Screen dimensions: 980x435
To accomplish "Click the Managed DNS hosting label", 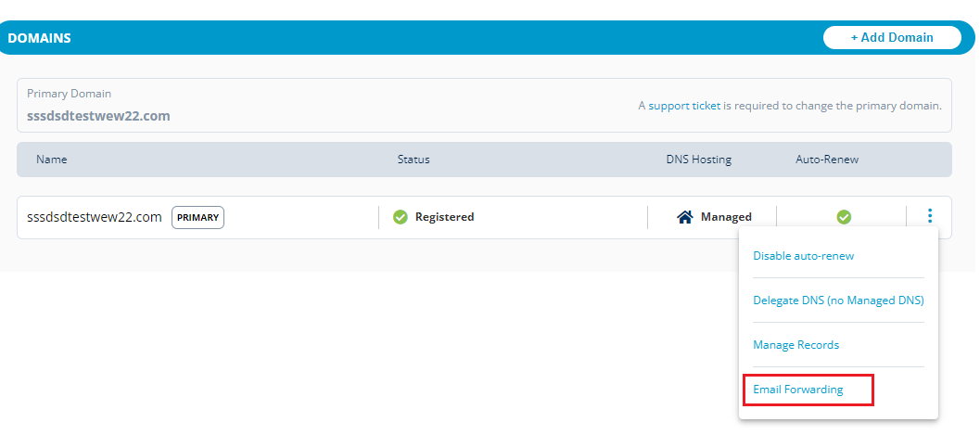I will tap(726, 217).
